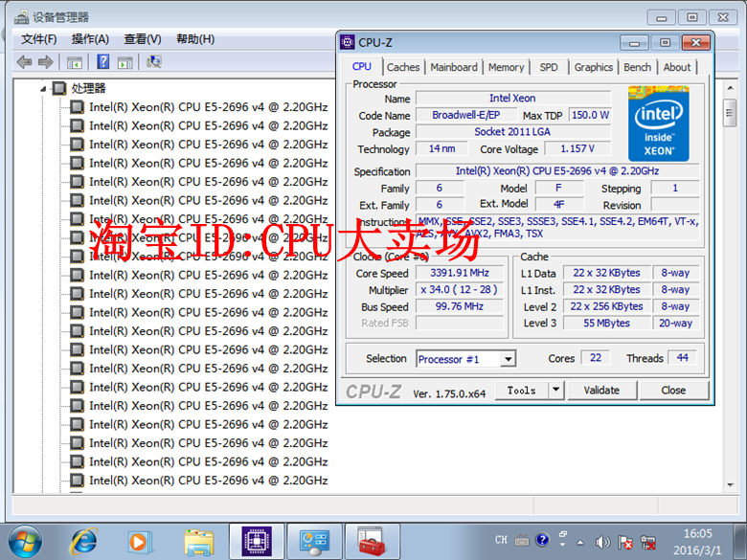This screenshot has width=747, height=560.
Task: Open Windows Explorer folder on taskbar
Action: 198,543
